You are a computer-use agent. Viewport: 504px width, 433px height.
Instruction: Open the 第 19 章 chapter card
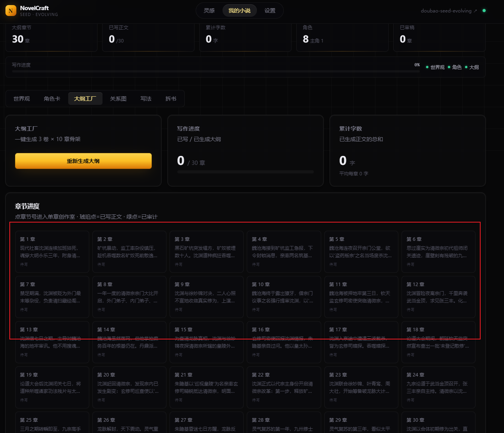click(52, 387)
